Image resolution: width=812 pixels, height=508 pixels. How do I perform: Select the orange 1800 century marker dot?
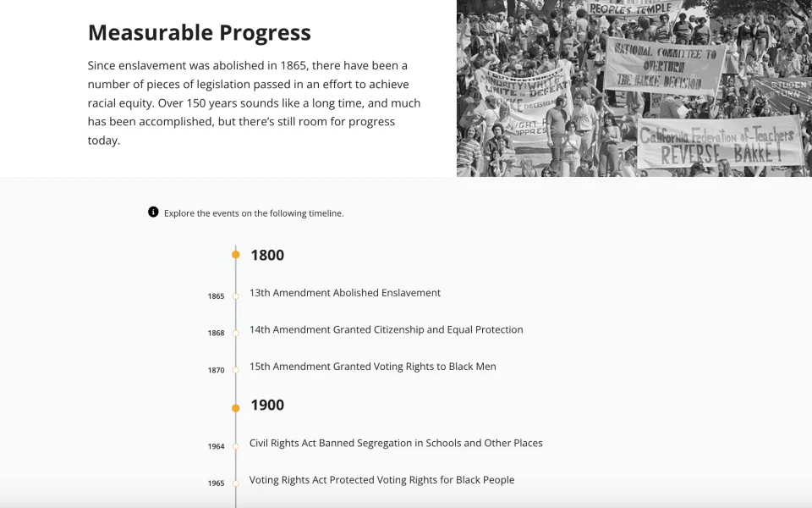point(236,255)
